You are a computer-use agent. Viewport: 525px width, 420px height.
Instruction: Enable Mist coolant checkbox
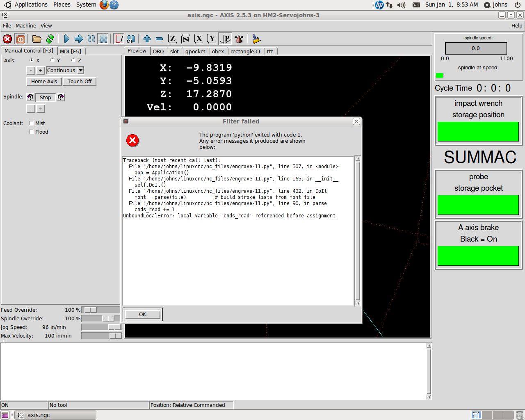pyautogui.click(x=32, y=123)
